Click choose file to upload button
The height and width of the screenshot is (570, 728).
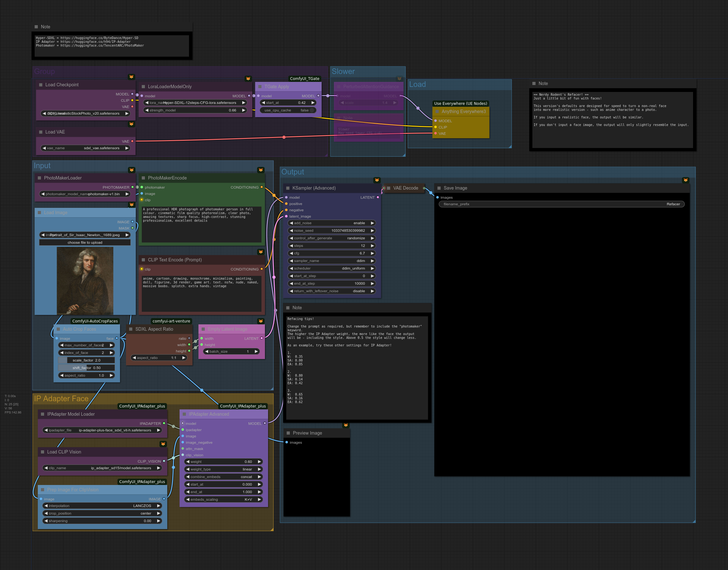tap(85, 242)
